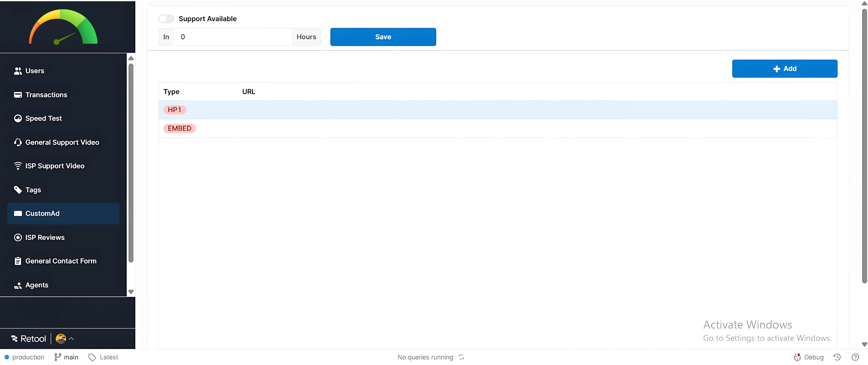The image size is (868, 365).
Task: Click the Add button
Action: pos(784,69)
